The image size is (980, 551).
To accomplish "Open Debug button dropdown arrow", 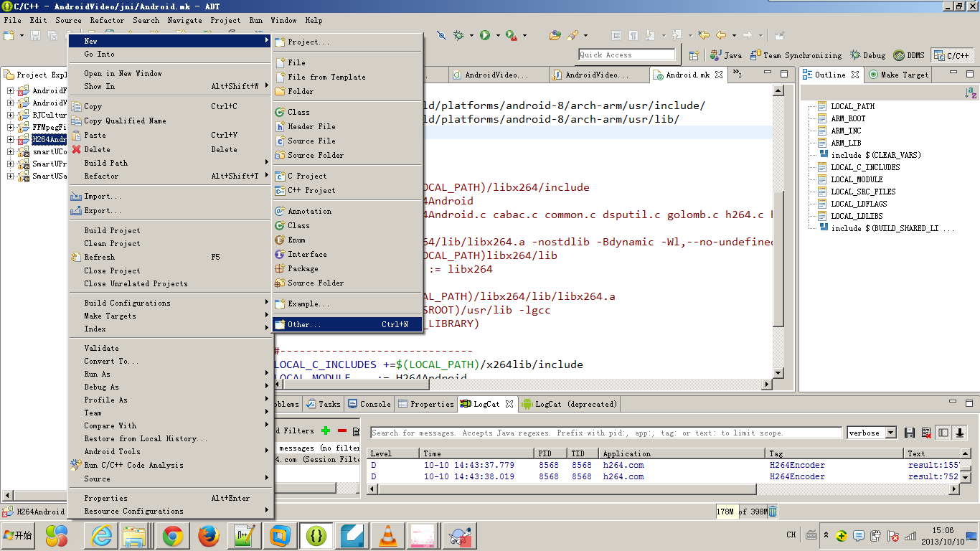I will (x=471, y=35).
